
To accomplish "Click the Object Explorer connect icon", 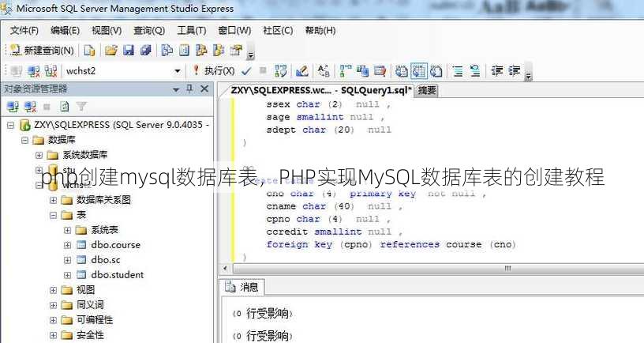I will pyautogui.click(x=13, y=107).
